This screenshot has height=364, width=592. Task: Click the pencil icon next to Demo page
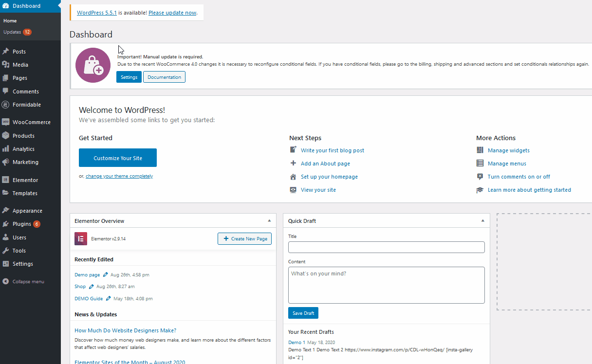pos(106,274)
